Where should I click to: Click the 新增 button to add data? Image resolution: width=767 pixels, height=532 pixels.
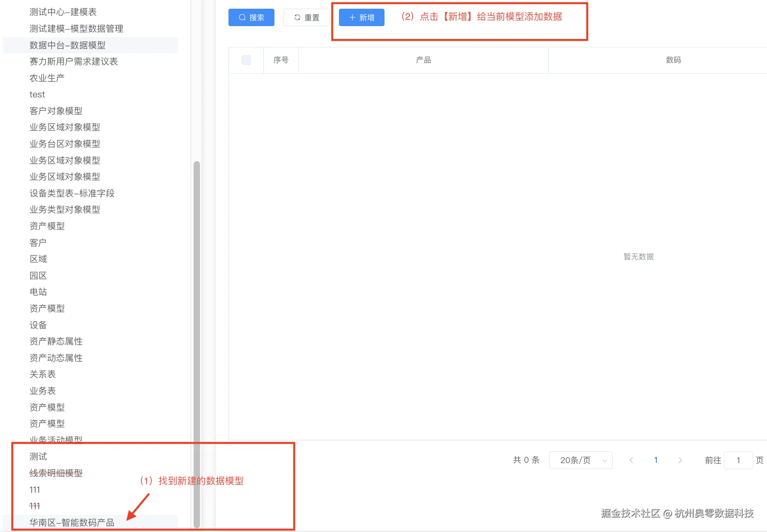pyautogui.click(x=361, y=17)
